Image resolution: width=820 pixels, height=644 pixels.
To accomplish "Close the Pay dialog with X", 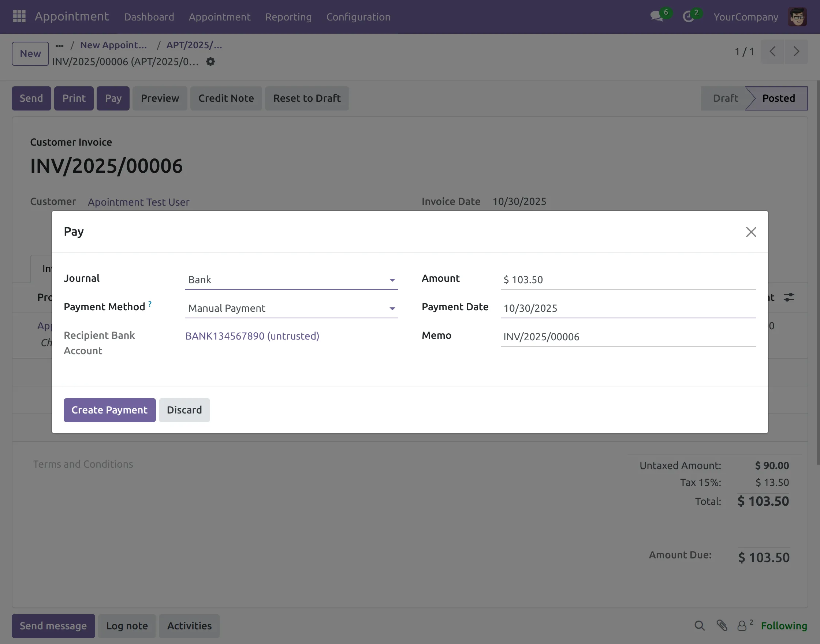I will pos(750,232).
